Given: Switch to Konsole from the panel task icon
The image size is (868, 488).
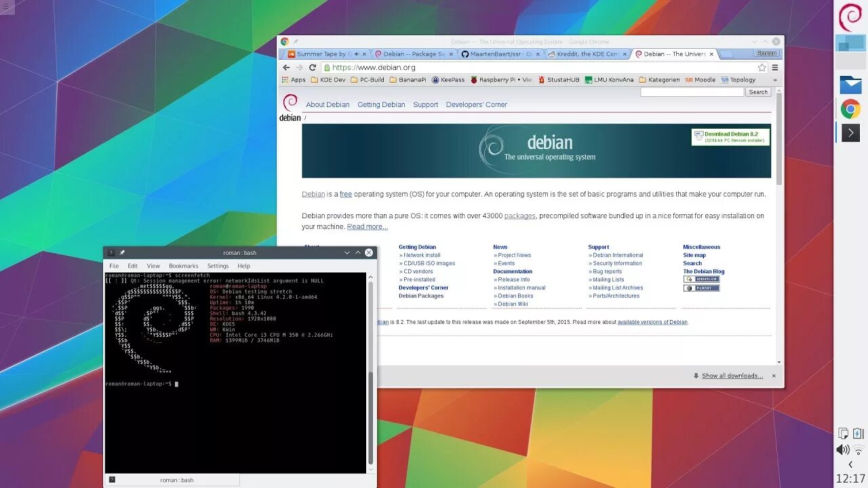Looking at the screenshot, I should (850, 133).
